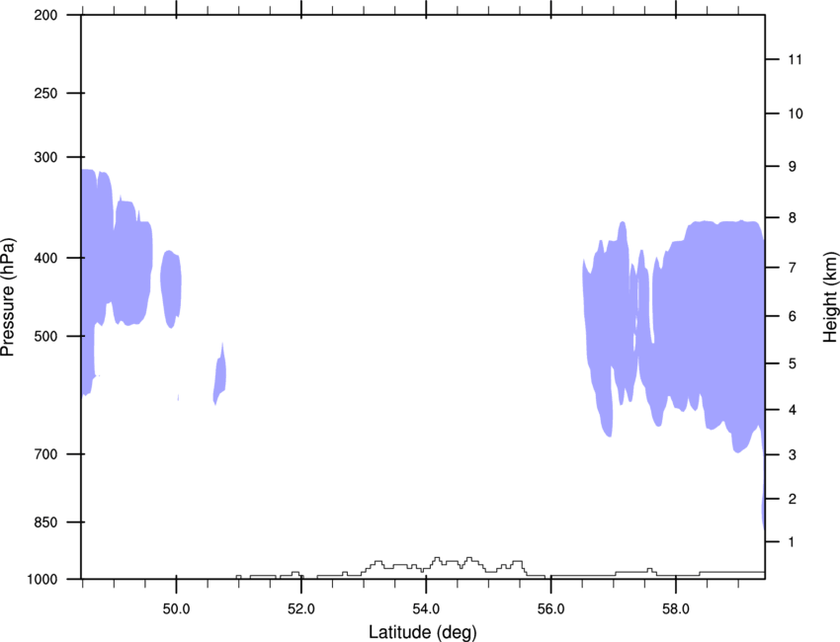Screen dimensions: 840x642
Task: Select the small blue patch near 500 hPa
Action: click(219, 373)
